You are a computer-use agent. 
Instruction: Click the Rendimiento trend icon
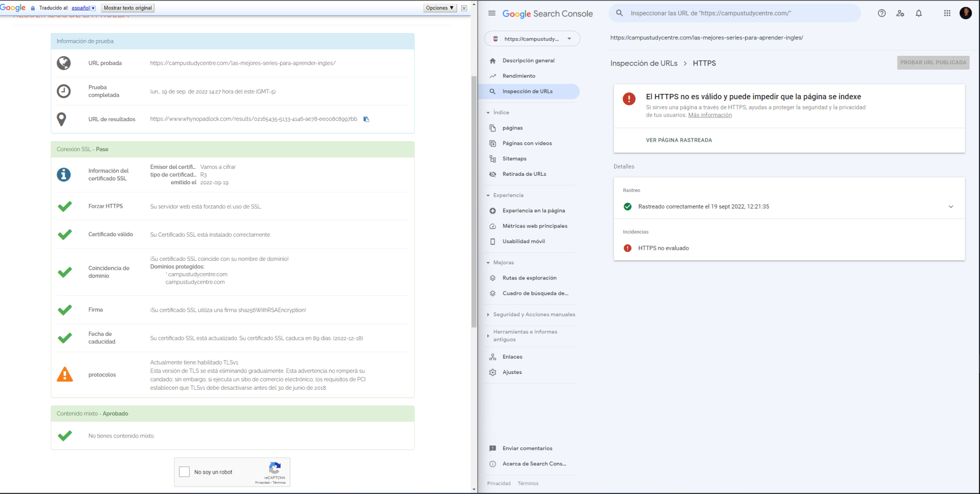493,76
